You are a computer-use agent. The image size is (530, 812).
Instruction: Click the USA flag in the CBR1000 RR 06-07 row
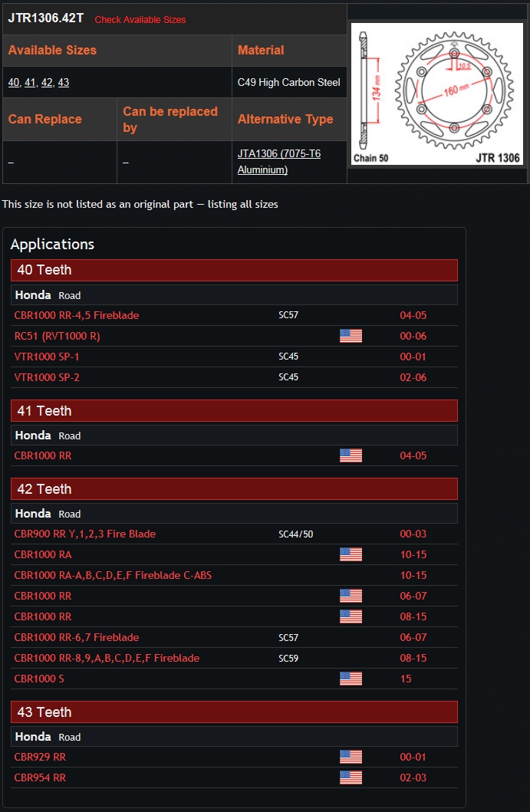[x=351, y=596]
